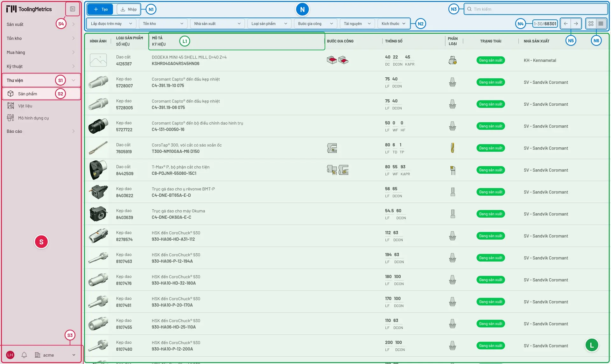This screenshot has width=611, height=364.
Task: Expand the Sản xuất menu
Action: tap(41, 24)
